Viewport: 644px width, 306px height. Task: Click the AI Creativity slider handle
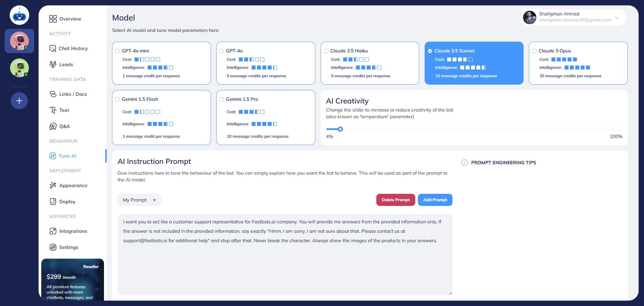click(x=340, y=129)
